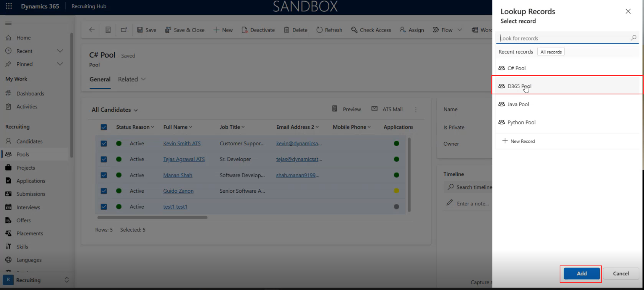The height and width of the screenshot is (290, 644).
Task: Uncheck the Manan Shah row
Action: click(x=104, y=175)
